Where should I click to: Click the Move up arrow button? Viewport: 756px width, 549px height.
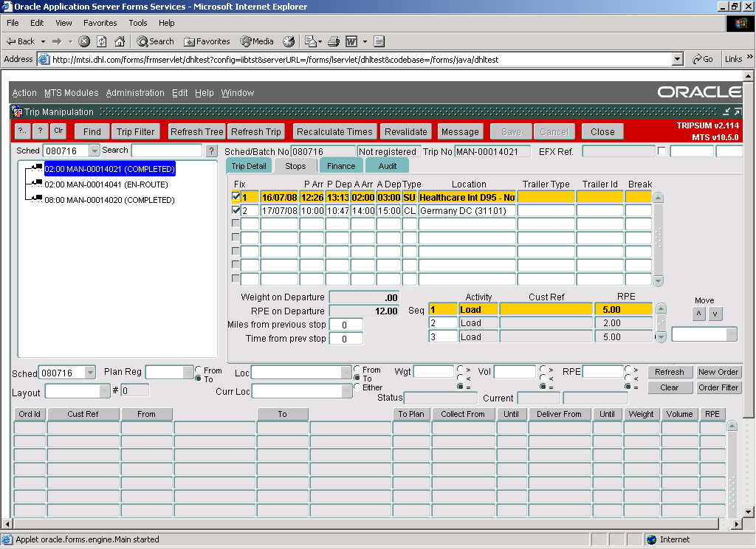click(698, 314)
